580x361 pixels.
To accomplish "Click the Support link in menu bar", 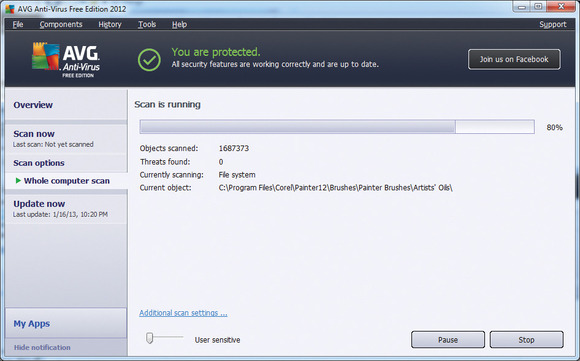I will [553, 24].
